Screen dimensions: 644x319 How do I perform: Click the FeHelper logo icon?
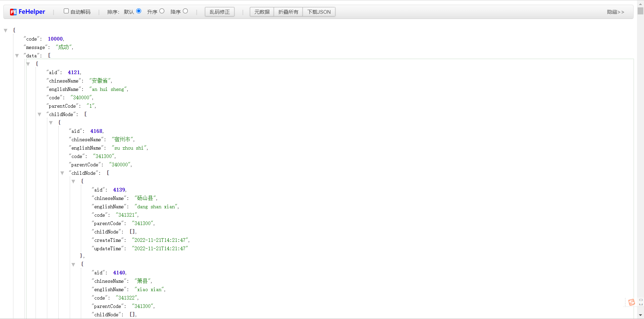[13, 12]
